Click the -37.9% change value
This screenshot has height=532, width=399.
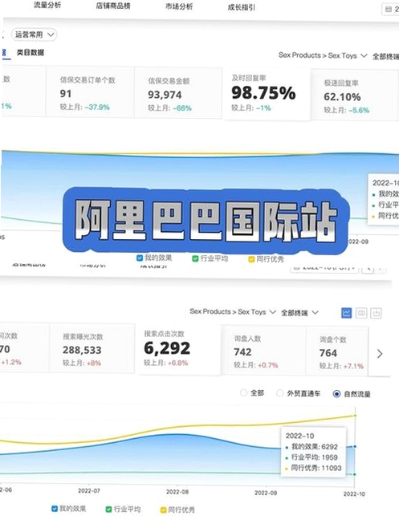click(97, 108)
